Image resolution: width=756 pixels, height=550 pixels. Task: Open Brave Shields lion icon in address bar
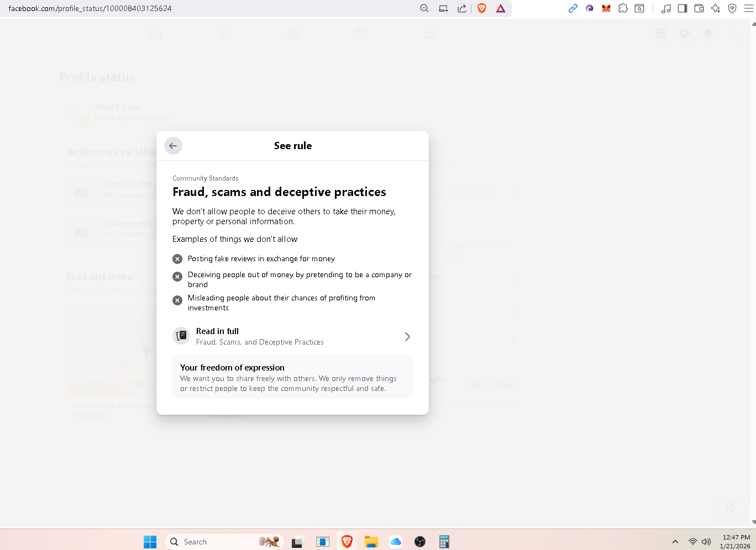[482, 8]
